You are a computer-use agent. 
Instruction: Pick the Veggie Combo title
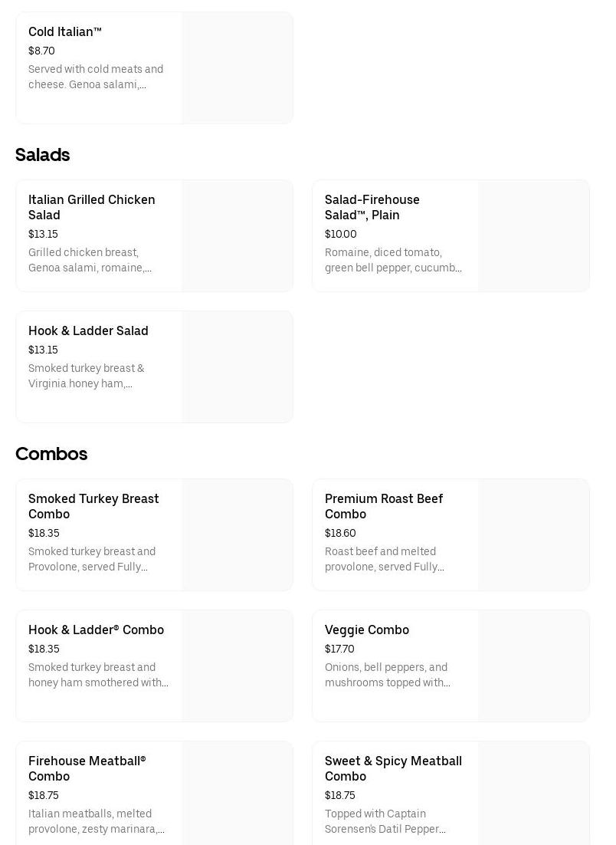pos(367,630)
